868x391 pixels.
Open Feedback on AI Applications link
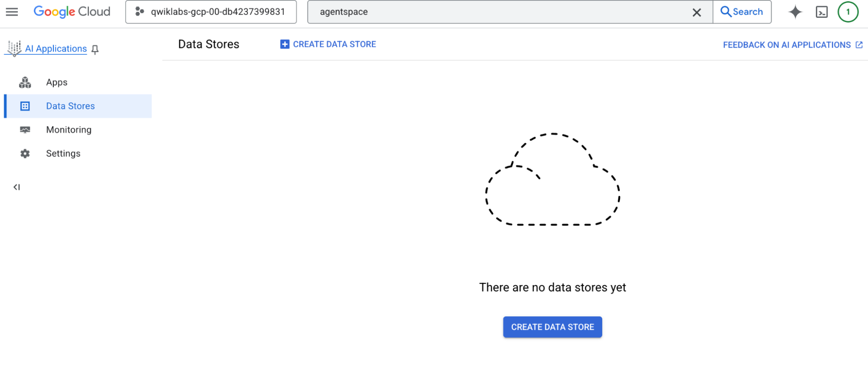[792, 45]
